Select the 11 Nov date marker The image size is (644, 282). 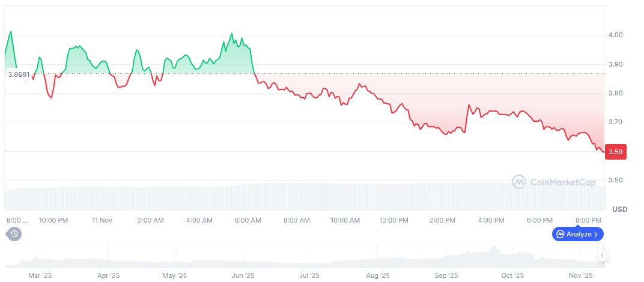[x=102, y=220]
